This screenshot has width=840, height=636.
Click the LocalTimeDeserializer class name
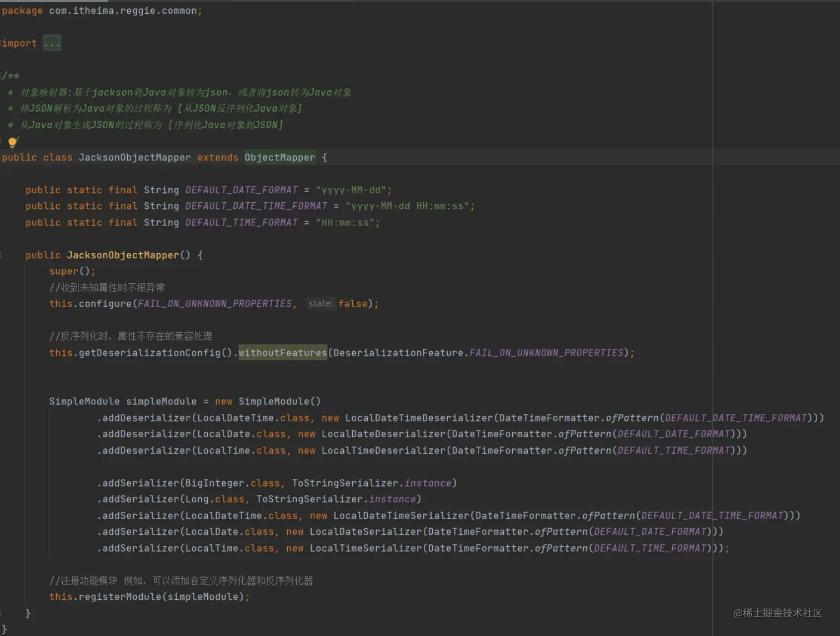pos(383,450)
